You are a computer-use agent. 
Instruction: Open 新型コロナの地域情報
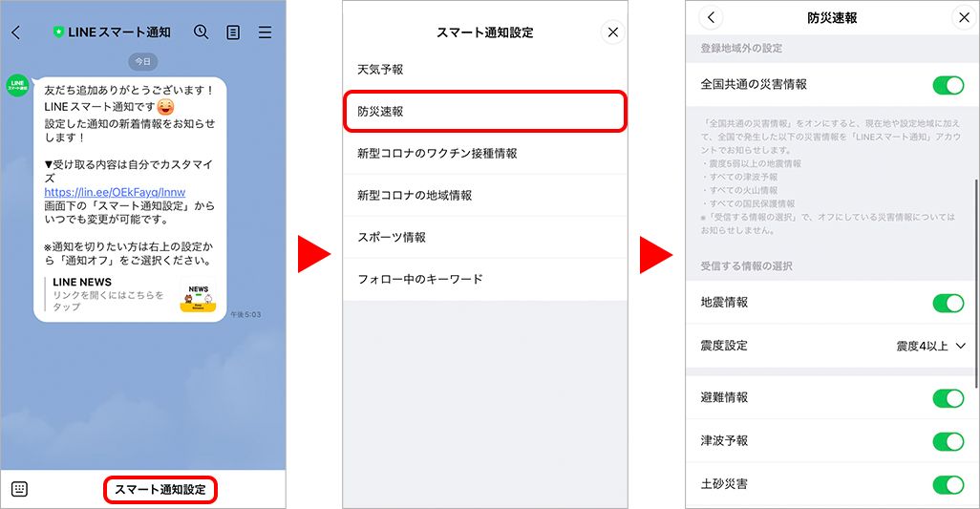[485, 195]
